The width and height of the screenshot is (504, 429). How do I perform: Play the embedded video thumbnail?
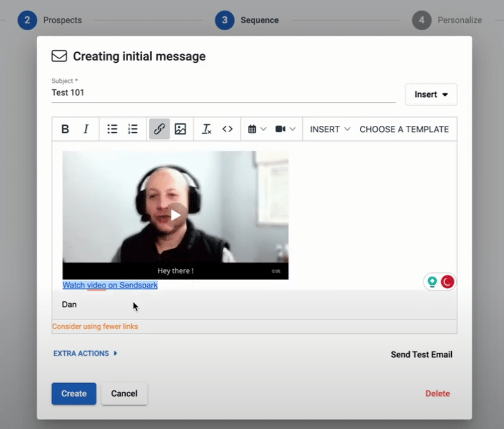click(175, 215)
